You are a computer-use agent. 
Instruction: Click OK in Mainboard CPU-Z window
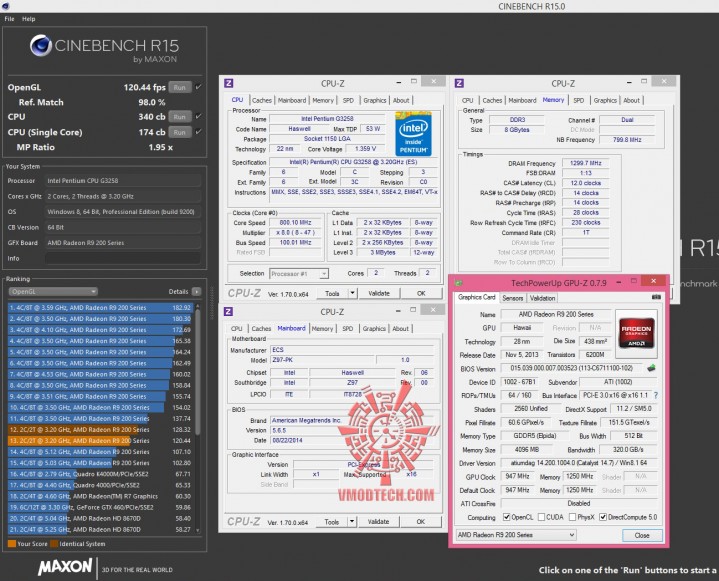[x=420, y=522]
